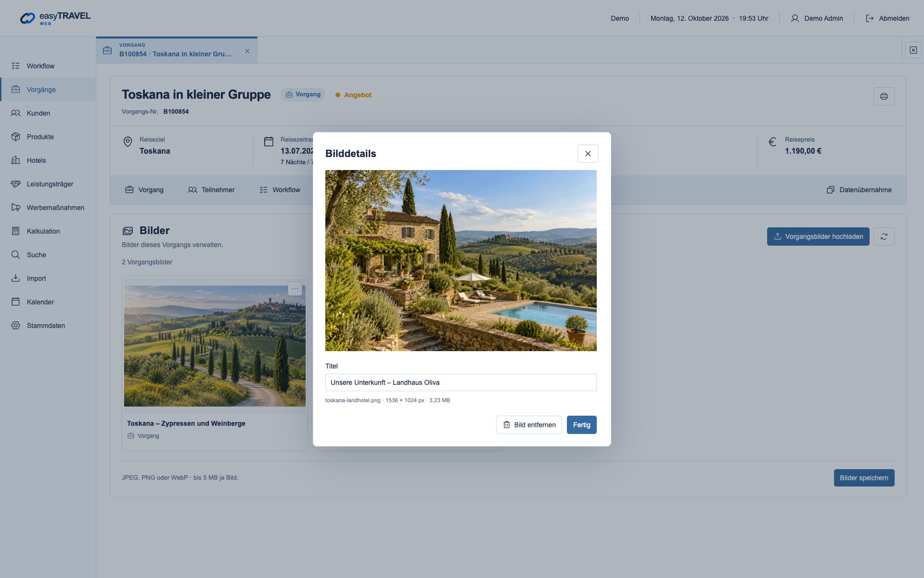Edit the Titel input field
Viewport: 924px width, 578px height.
click(x=461, y=382)
